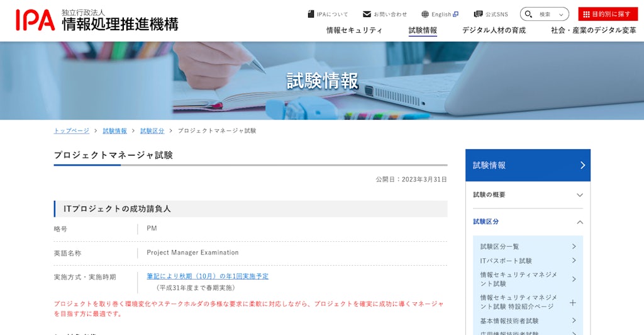Open the デジタル人材の育成 menu
This screenshot has width=644, height=335.
point(494,30)
